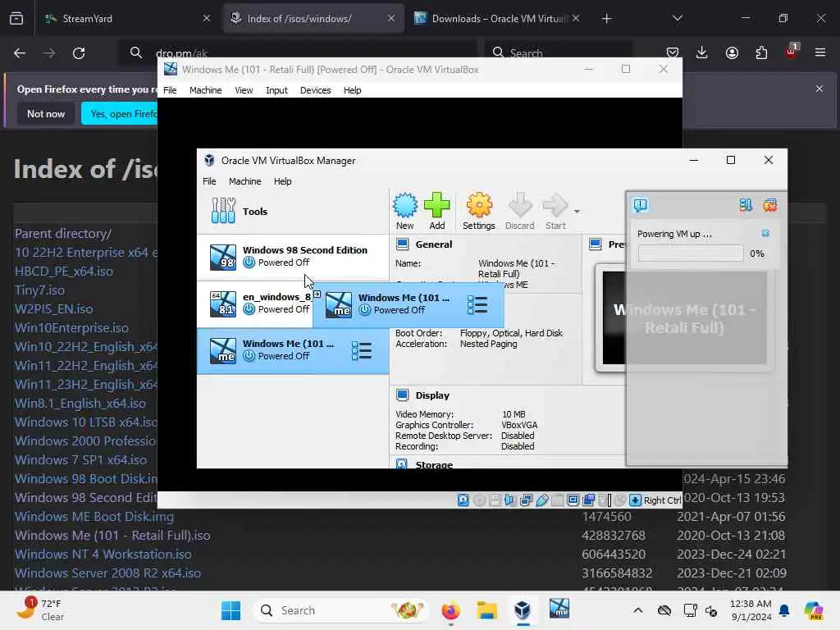Click the green Add machine icon
The height and width of the screenshot is (630, 840).
[x=437, y=211]
